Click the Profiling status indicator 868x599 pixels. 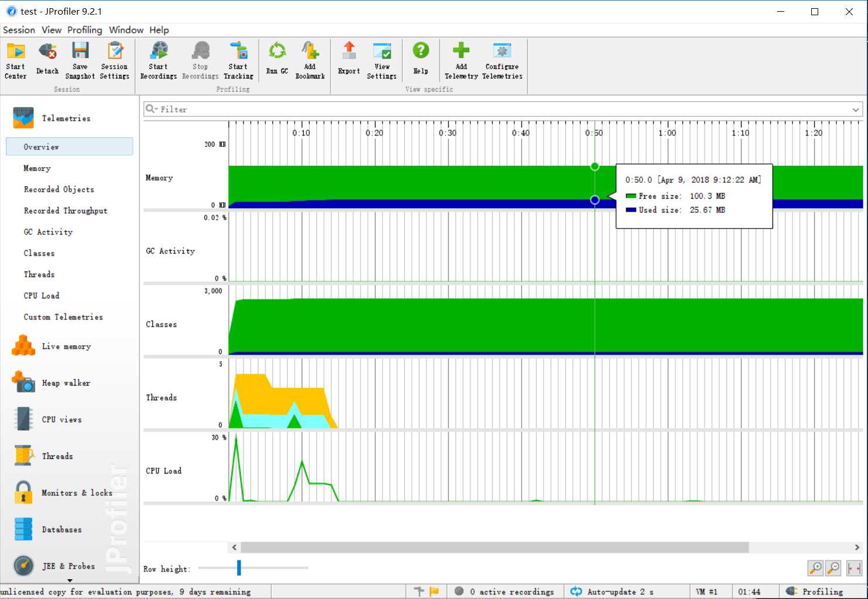815,591
